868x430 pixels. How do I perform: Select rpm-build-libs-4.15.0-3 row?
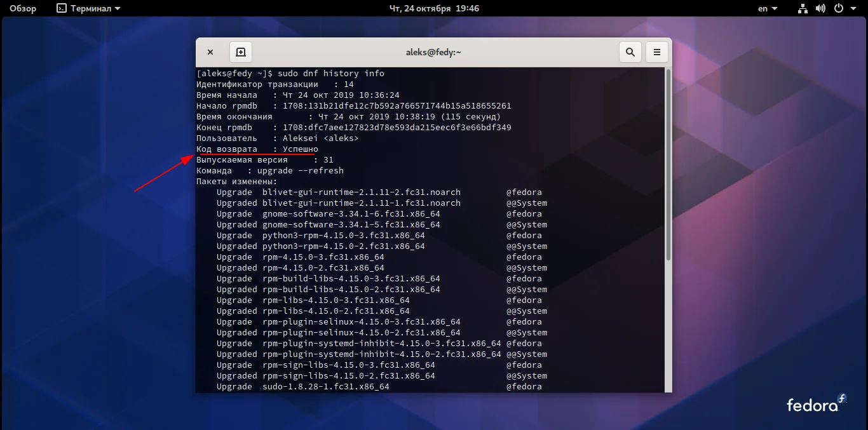[379, 278]
